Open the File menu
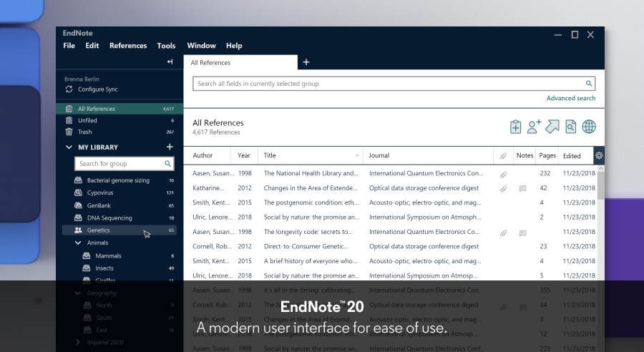Screen dimensions: 644x352 pyautogui.click(x=69, y=46)
